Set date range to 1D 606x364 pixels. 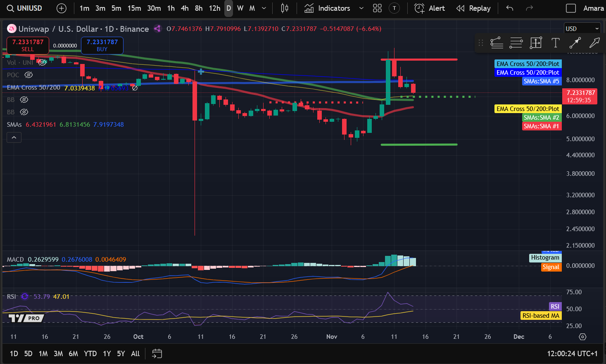pyautogui.click(x=14, y=354)
